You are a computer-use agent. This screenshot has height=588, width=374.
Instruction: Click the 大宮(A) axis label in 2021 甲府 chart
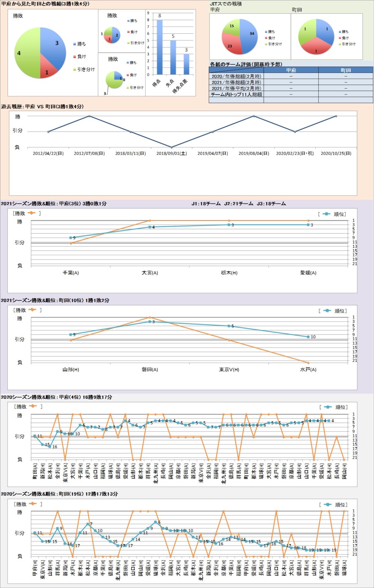[x=150, y=273]
